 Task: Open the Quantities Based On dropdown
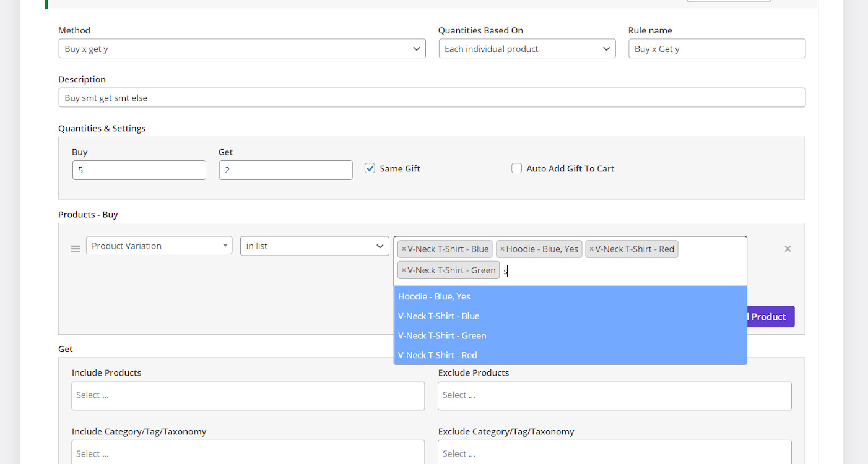click(527, 49)
